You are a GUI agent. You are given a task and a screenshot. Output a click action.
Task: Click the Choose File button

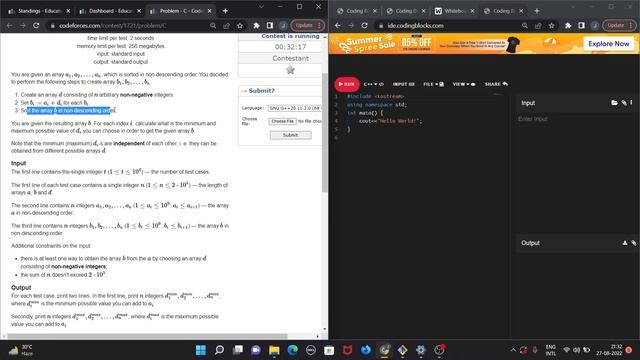click(282, 121)
